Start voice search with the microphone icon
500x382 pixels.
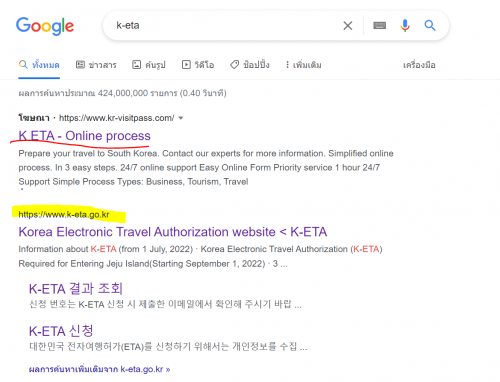click(x=405, y=25)
